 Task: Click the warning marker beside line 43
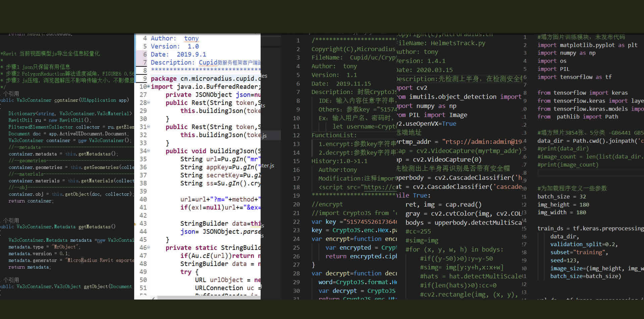coord(135,224)
